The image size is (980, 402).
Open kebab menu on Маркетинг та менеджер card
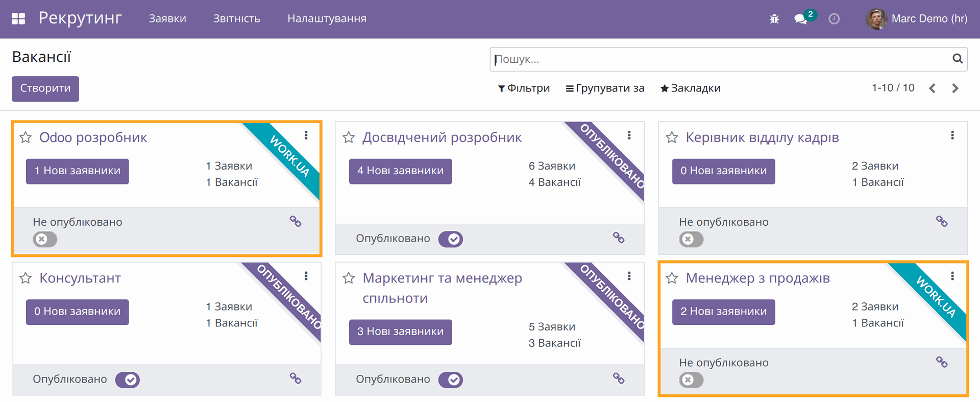[629, 276]
